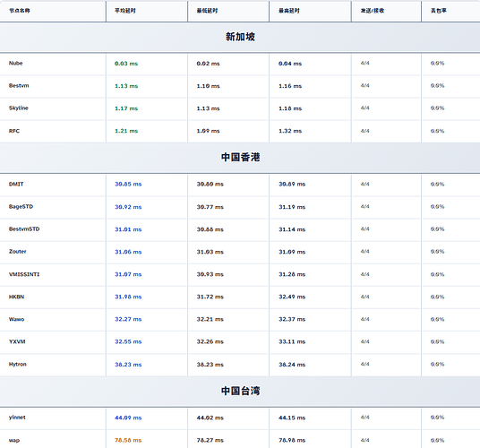The height and width of the screenshot is (448, 480).
Task: Click the 78.58 ms average latency value
Action: click(x=128, y=440)
